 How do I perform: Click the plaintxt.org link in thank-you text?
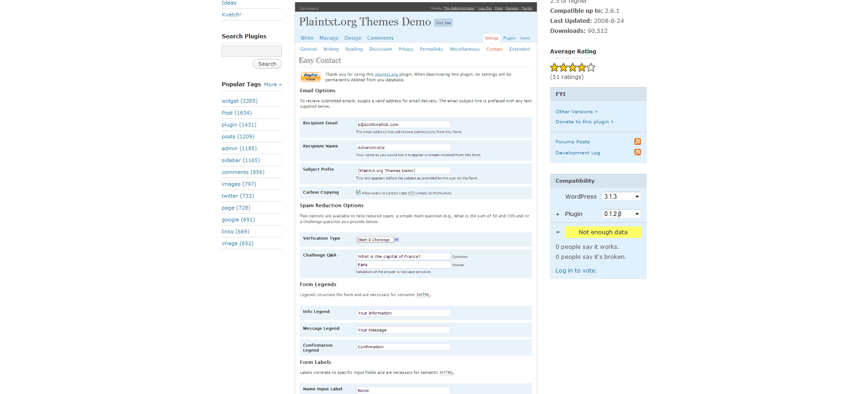[386, 74]
